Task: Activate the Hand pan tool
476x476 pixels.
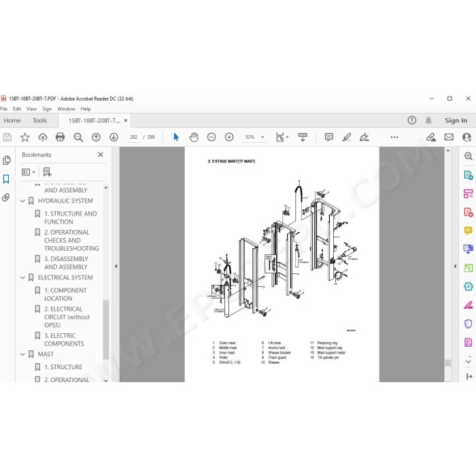Action: click(x=194, y=137)
